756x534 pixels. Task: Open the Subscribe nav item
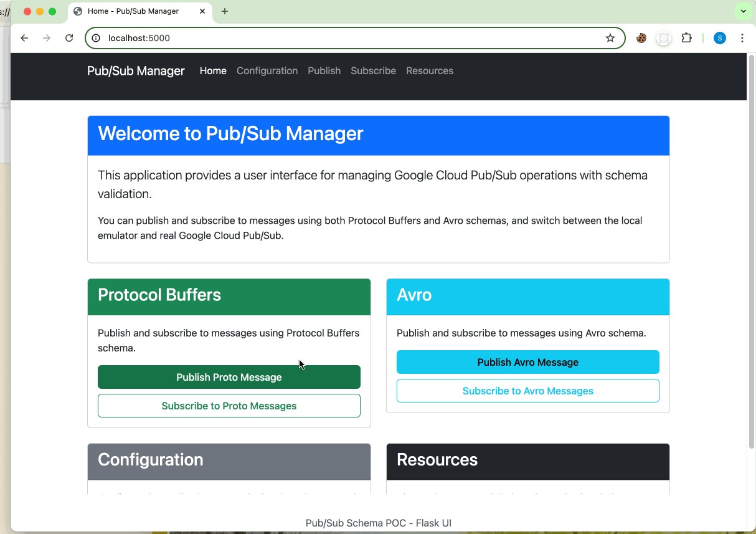pyautogui.click(x=373, y=71)
